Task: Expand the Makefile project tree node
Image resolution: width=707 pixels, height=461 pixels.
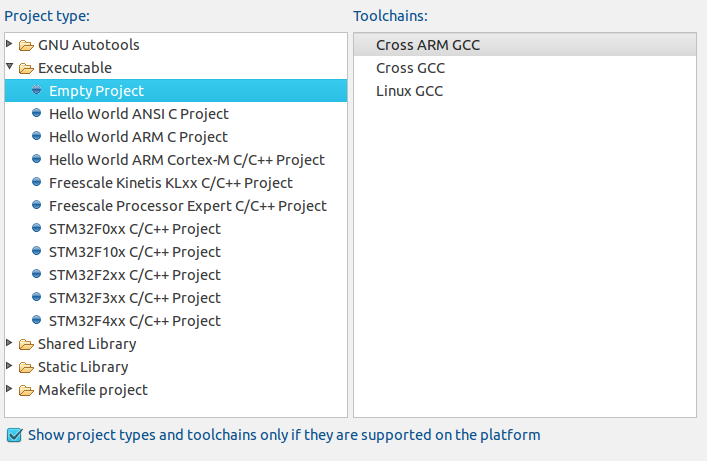Action: 9,389
